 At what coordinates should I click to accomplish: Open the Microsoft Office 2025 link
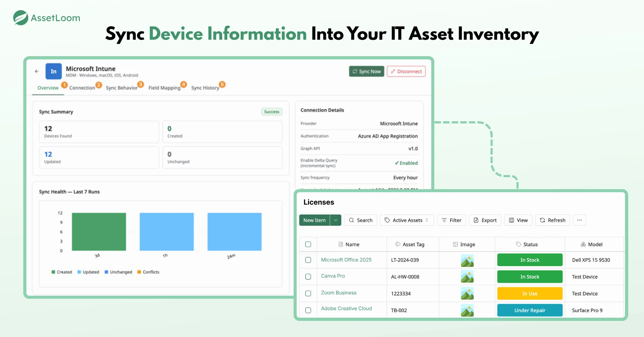[x=346, y=260]
